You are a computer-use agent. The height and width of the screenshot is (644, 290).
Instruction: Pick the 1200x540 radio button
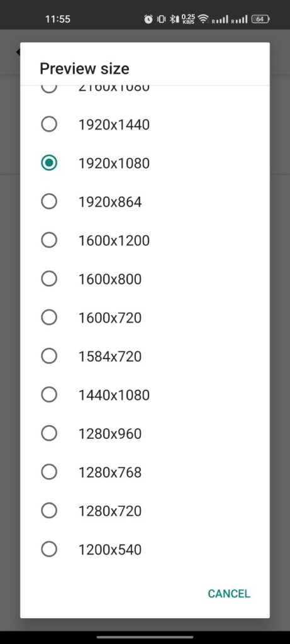145,550
